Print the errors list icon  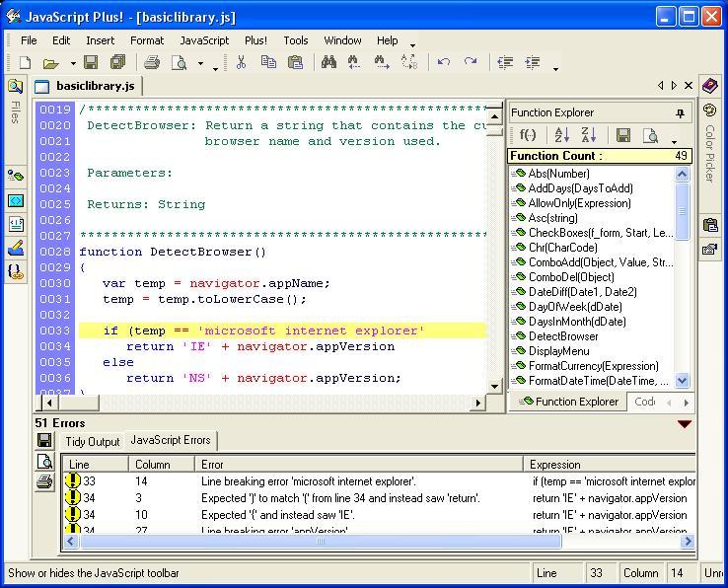[44, 481]
